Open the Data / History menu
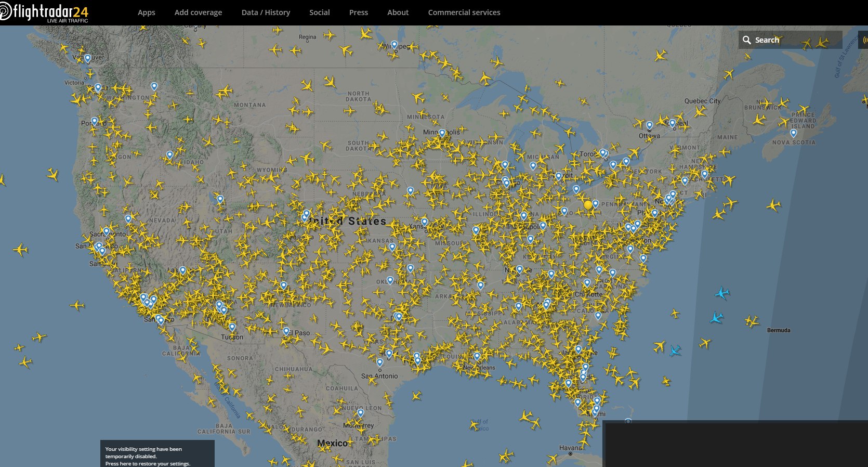This screenshot has width=868, height=467. (x=266, y=12)
